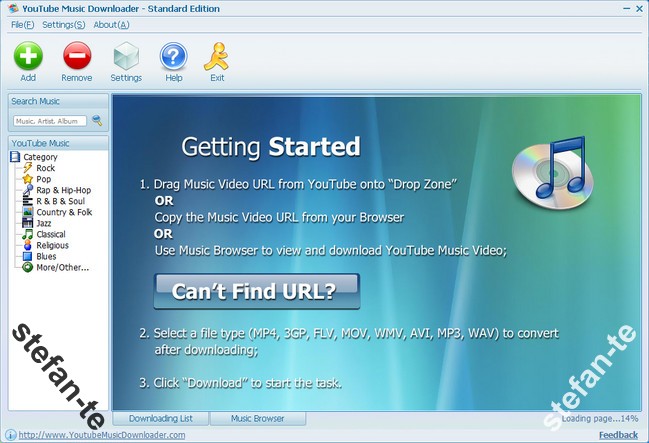
Task: Click the red Remove icon
Action: pyautogui.click(x=76, y=56)
